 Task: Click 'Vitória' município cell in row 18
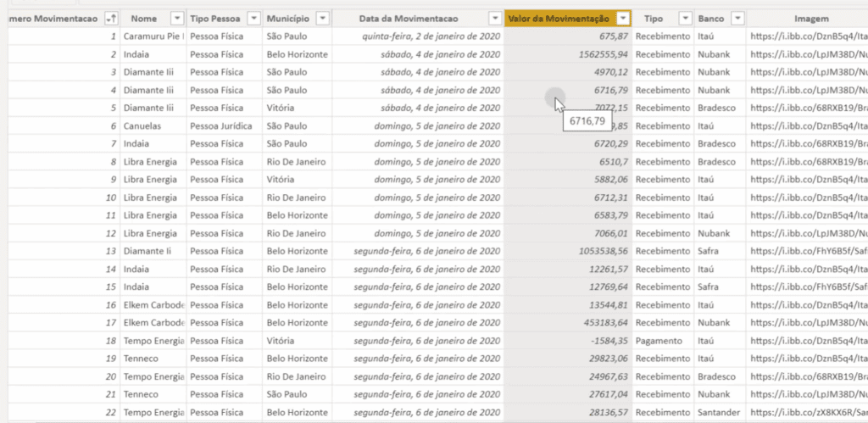298,341
